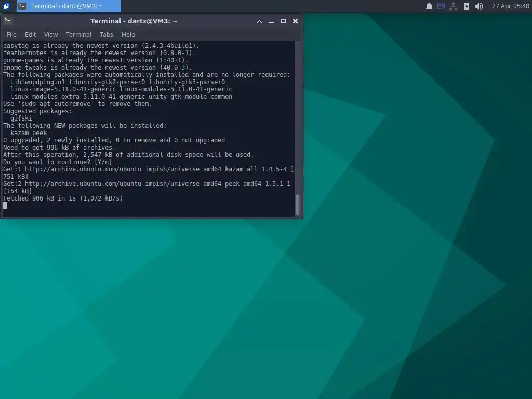532x399 pixels.
Task: Click 'linux-modules-extra-5.11.0-41-generic' text
Action: [78, 96]
